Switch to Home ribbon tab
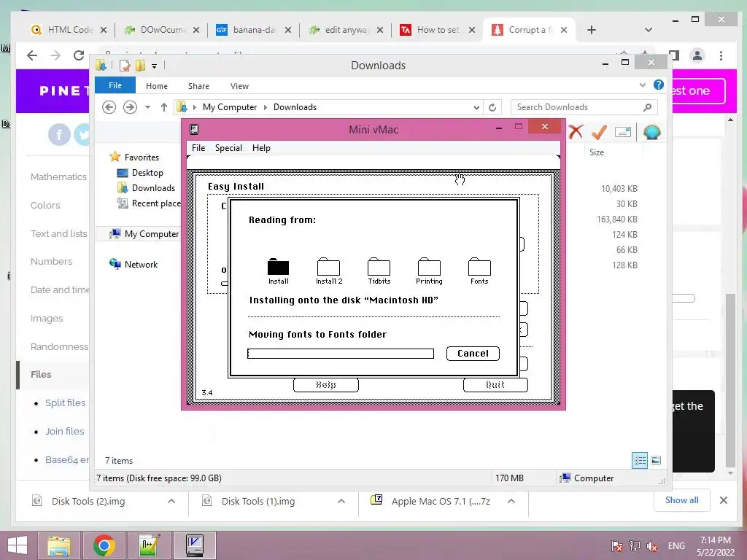 click(157, 86)
